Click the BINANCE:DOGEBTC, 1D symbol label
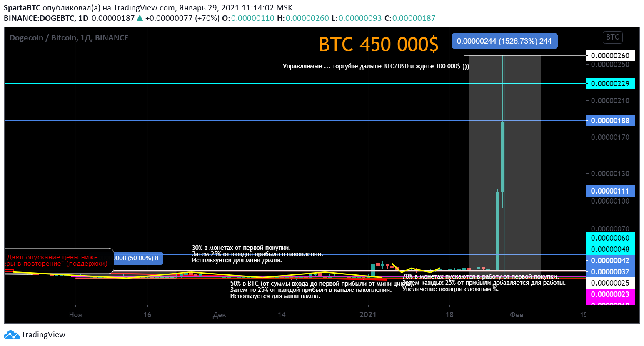Screen dimensions: 644x346 coord(46,18)
